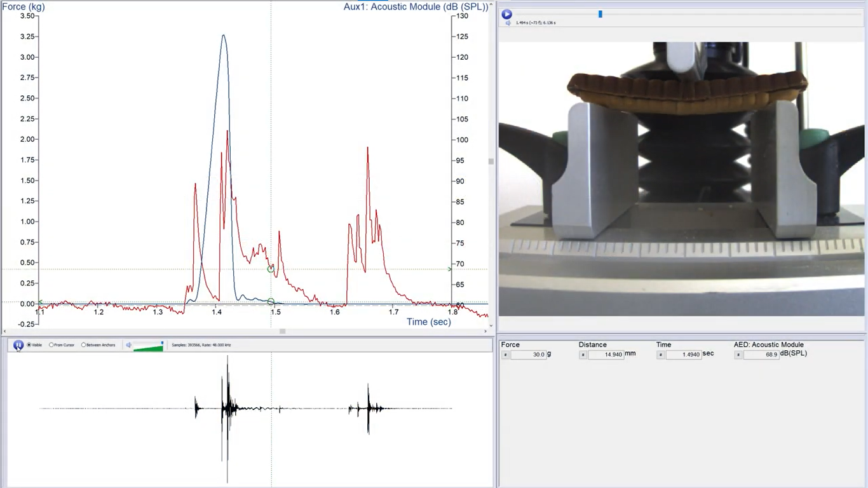Click the video playback position slider handle
The width and height of the screenshot is (868, 488).
pyautogui.click(x=600, y=13)
